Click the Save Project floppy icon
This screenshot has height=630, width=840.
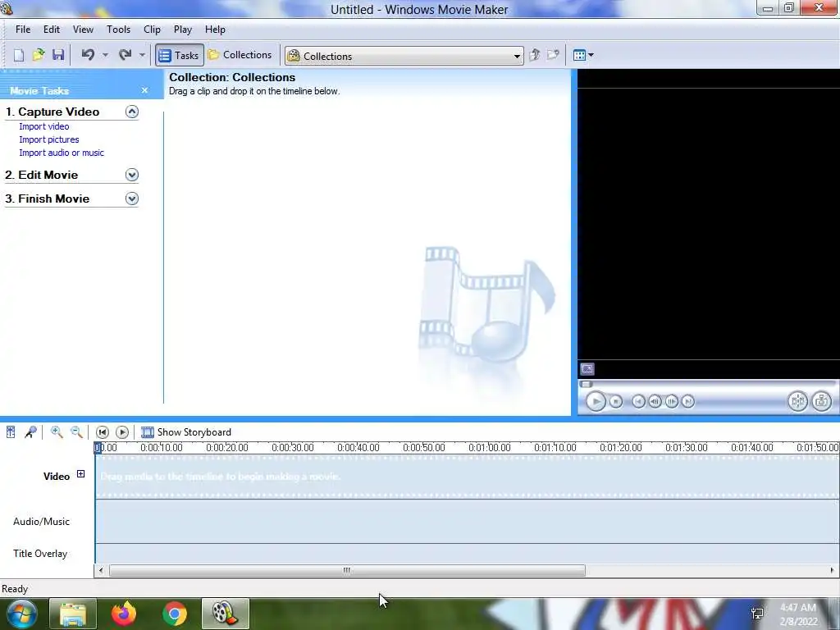(58, 55)
